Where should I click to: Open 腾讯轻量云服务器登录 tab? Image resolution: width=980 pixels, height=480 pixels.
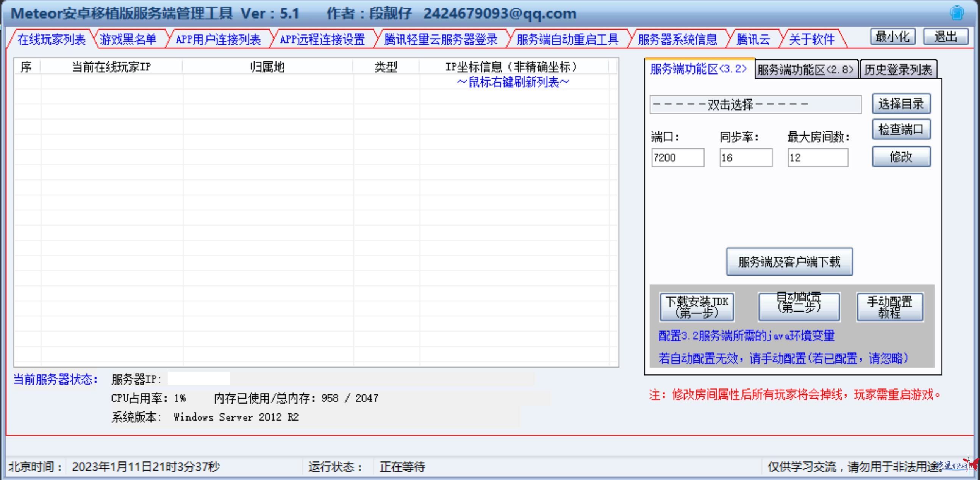(441, 39)
